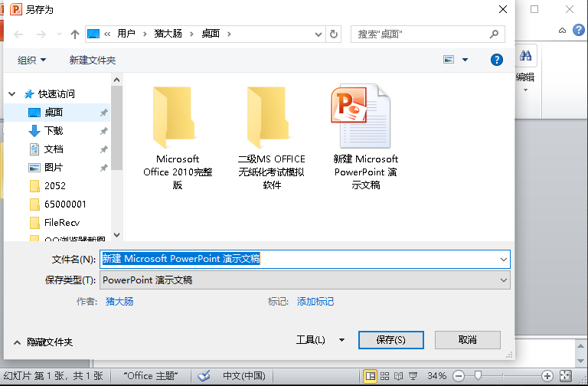
Task: Go forward with the right arrow button
Action: click(41, 34)
